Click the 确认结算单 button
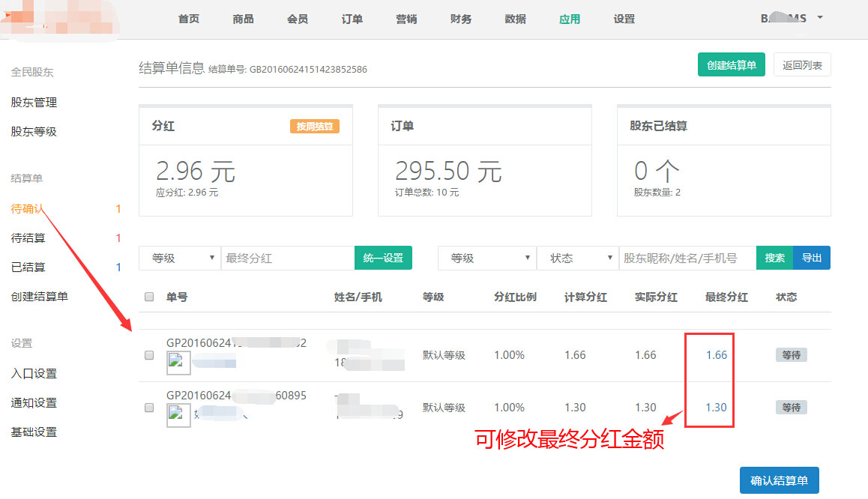 tap(779, 480)
